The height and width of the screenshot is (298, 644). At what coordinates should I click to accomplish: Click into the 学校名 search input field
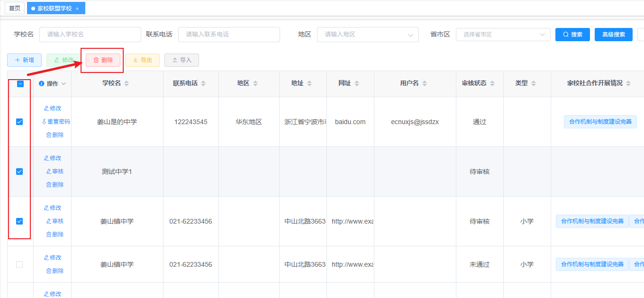(90, 35)
